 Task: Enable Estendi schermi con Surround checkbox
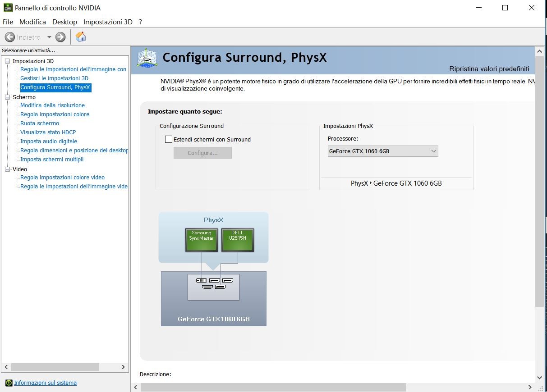tap(169, 140)
